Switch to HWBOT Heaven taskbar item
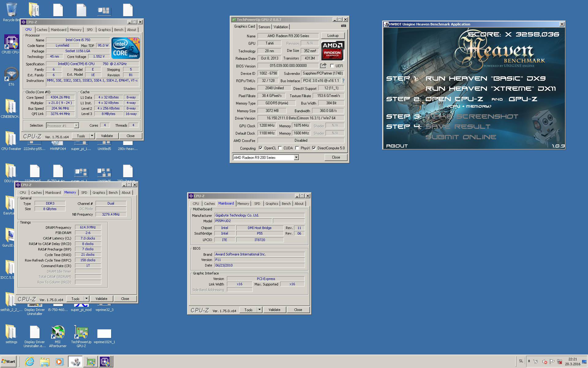The height and width of the screenshot is (368, 588). coord(75,362)
